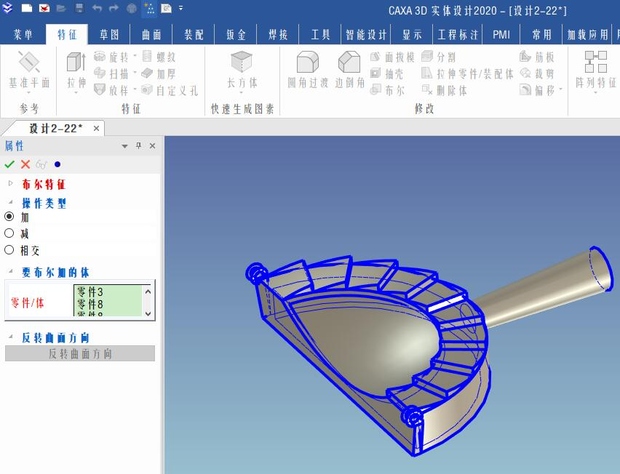Select the 特征 ribbon tab
Screen dimensions: 620x474
(67, 35)
